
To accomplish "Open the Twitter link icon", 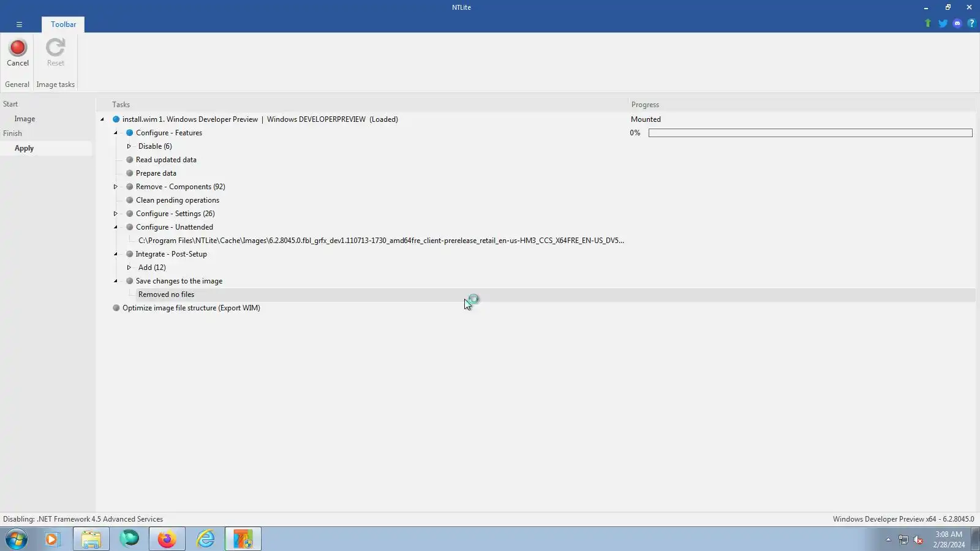I will pos(943,23).
